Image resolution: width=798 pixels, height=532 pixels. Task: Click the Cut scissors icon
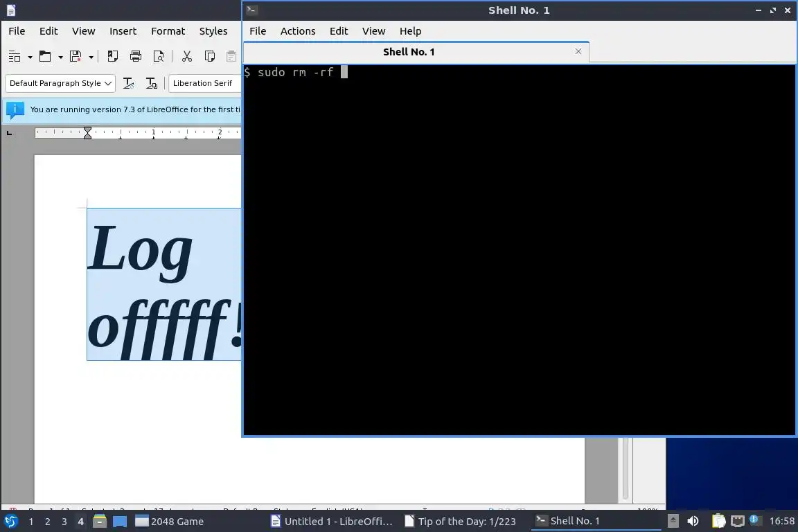(x=187, y=56)
